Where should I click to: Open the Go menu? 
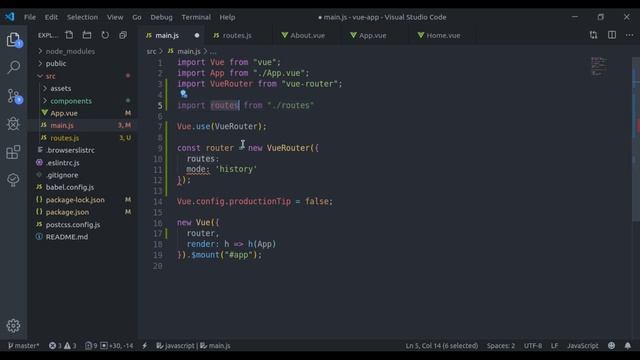point(137,17)
